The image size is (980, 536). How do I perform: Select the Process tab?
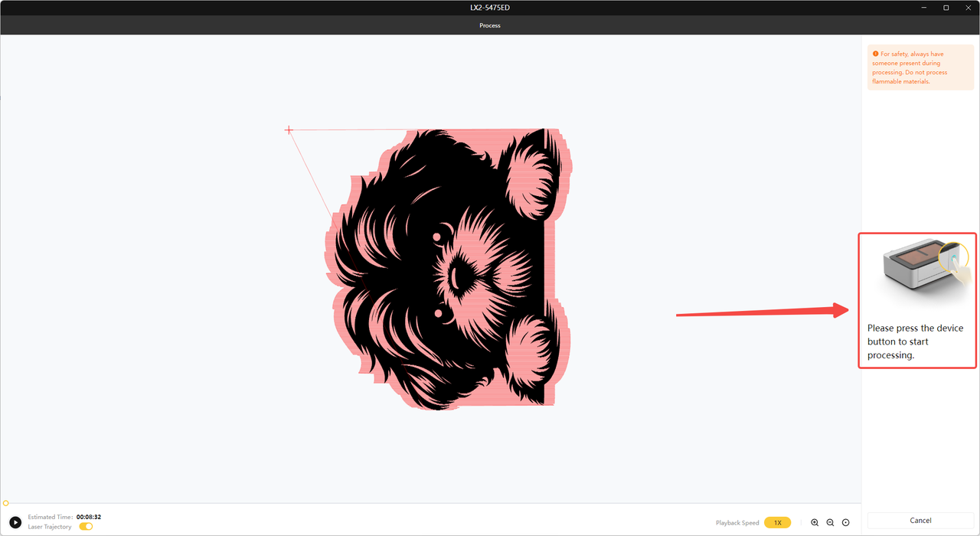(490, 25)
